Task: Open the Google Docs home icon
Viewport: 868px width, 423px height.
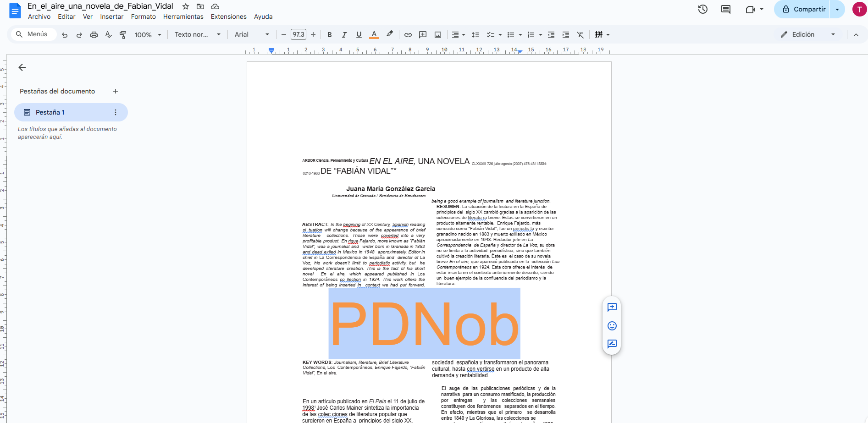Action: [x=15, y=10]
